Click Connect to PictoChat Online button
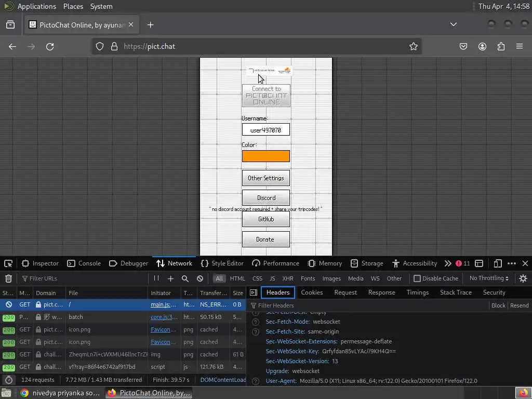This screenshot has height=399, width=532. click(266, 96)
